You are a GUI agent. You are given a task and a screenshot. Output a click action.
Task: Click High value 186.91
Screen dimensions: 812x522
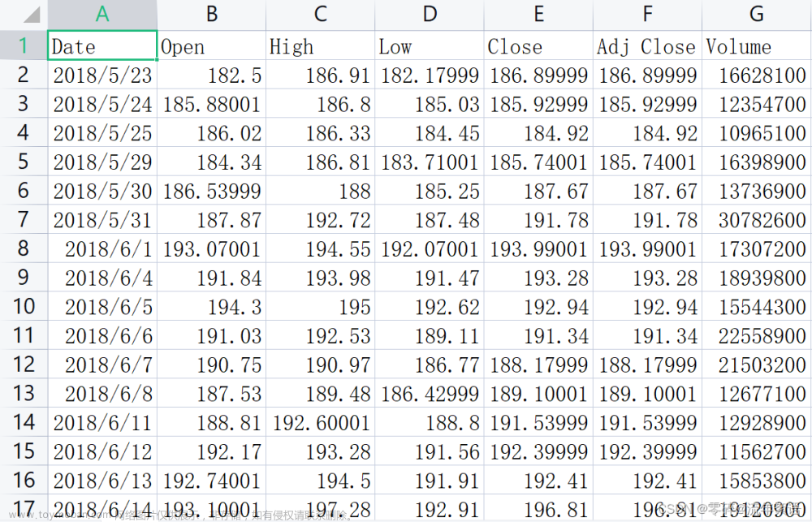(321, 75)
